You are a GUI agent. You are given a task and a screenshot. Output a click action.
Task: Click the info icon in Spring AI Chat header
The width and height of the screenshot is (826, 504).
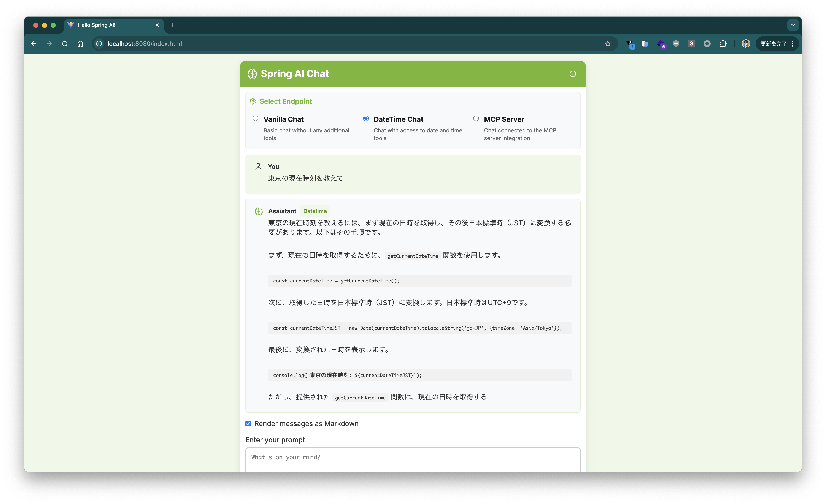573,74
